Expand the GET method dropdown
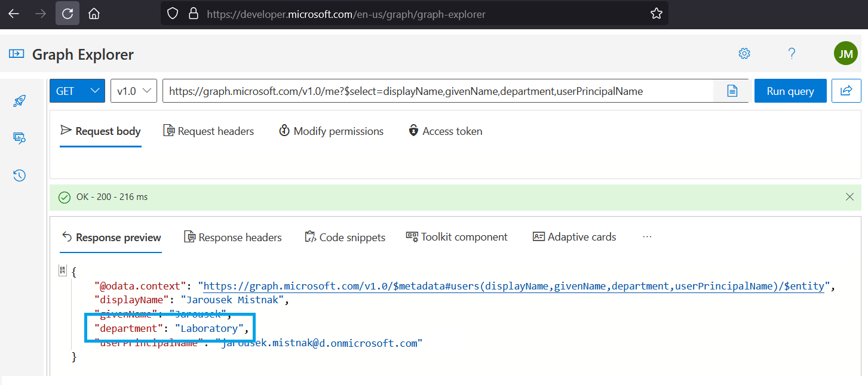This screenshot has width=868, height=385. pyautogui.click(x=77, y=91)
